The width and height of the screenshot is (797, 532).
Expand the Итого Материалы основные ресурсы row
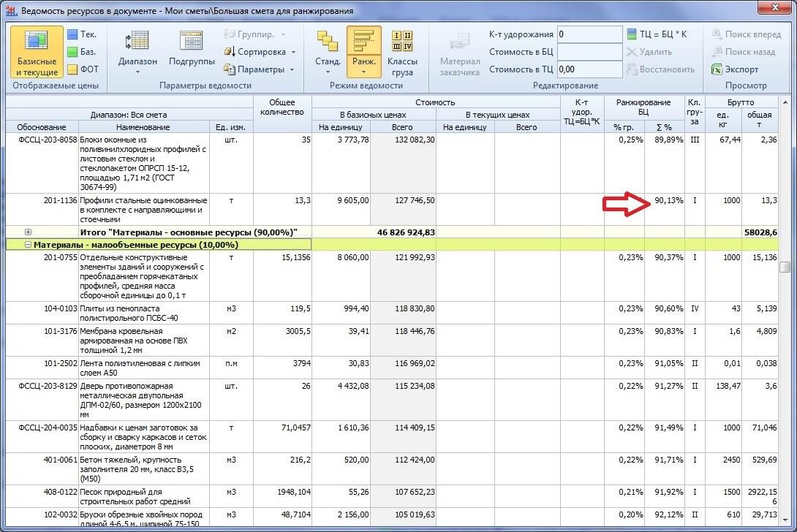pos(28,232)
